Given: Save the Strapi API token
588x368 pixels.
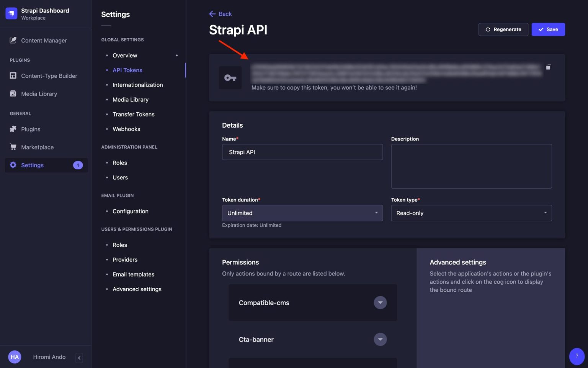Looking at the screenshot, I should click(x=548, y=29).
